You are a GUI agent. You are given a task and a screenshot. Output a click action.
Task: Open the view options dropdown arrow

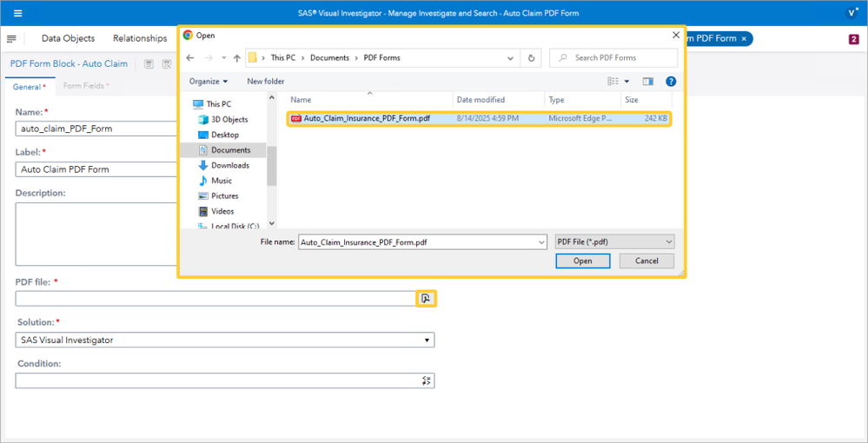[626, 82]
